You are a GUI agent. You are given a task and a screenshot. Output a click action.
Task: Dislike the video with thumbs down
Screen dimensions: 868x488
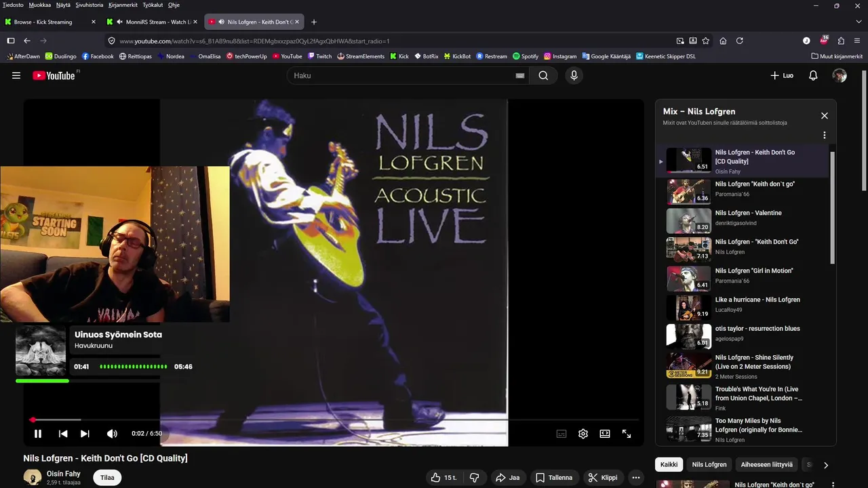[x=475, y=478]
